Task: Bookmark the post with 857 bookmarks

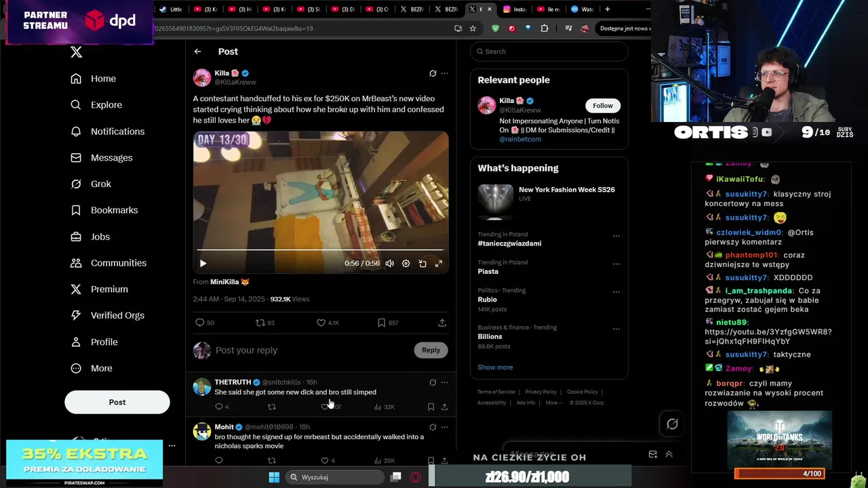Action: tap(388, 323)
